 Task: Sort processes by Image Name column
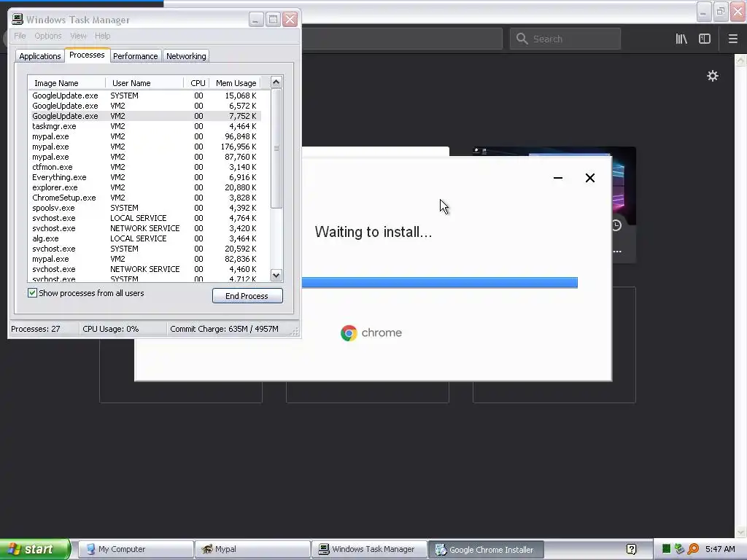click(x=66, y=83)
